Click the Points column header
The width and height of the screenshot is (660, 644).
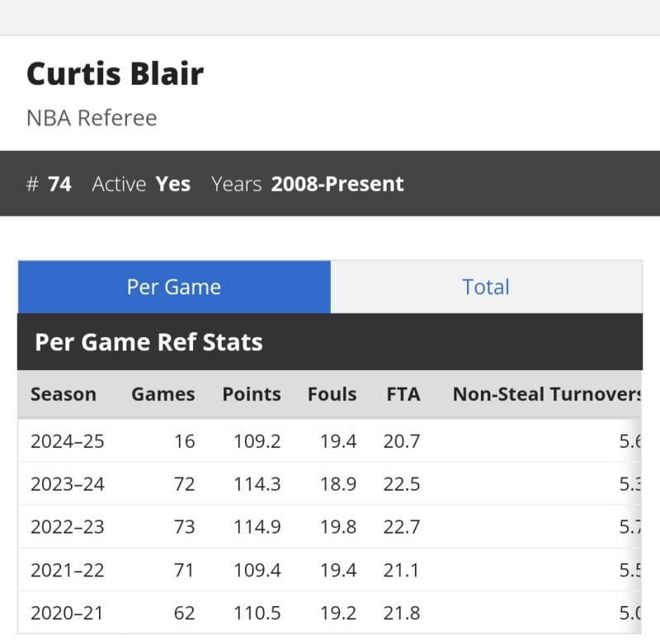coord(252,394)
